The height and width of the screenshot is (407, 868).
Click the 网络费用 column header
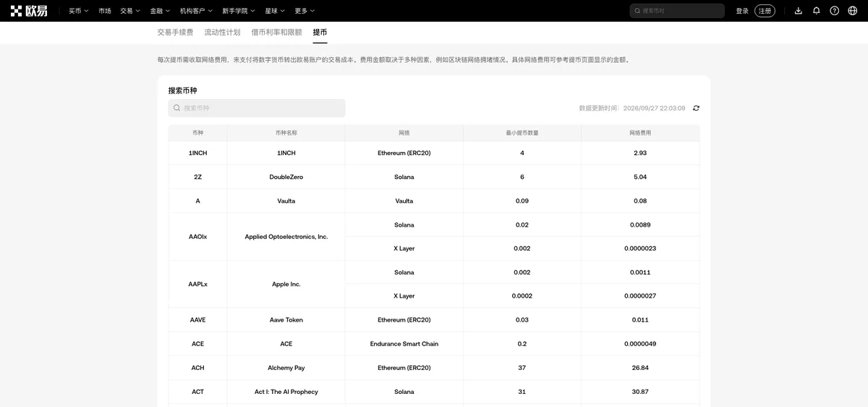(x=640, y=133)
